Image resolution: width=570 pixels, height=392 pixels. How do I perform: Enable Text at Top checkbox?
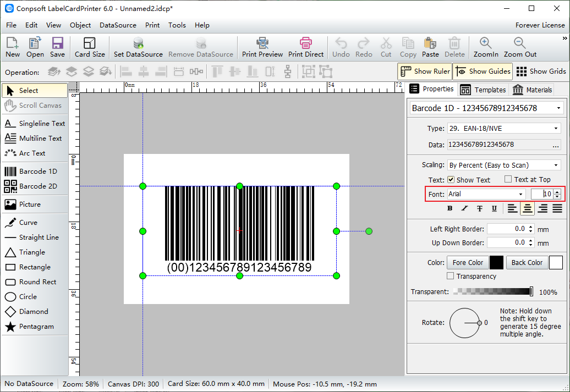click(x=508, y=179)
